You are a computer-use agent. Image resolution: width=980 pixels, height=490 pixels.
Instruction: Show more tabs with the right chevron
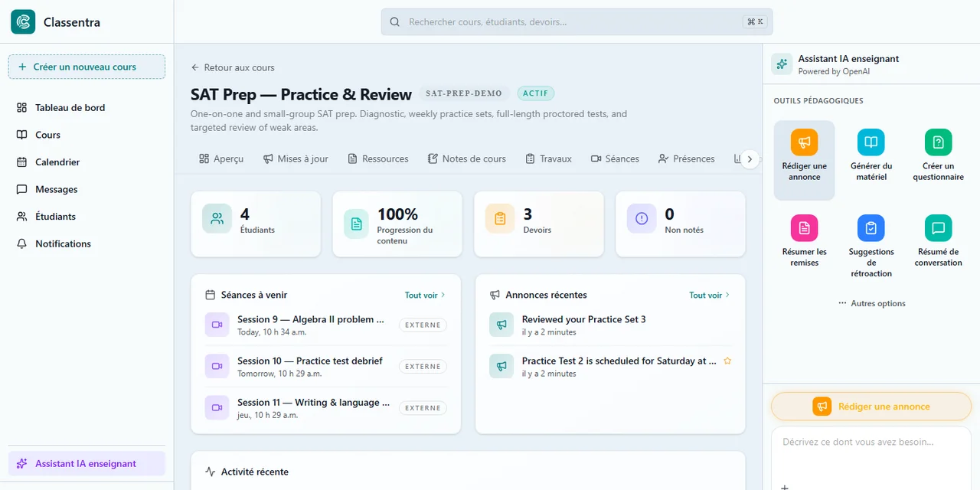tap(750, 159)
